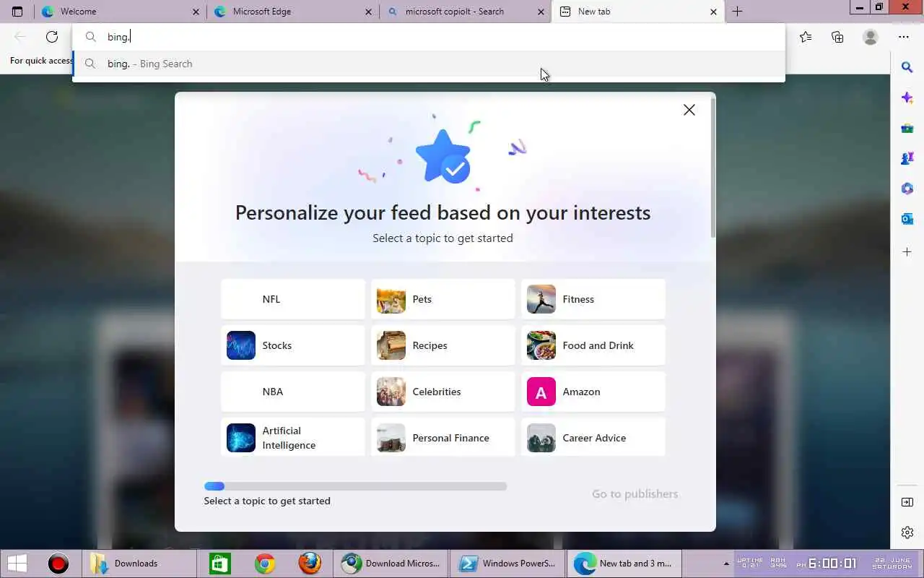This screenshot has height=578, width=924.
Task: Open the Tab actions menu icon
Action: pos(17,12)
